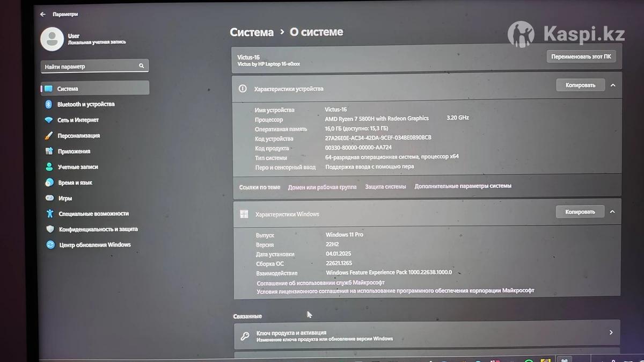644x362 pixels.
Task: Click the Игры controller icon
Action: click(x=49, y=198)
